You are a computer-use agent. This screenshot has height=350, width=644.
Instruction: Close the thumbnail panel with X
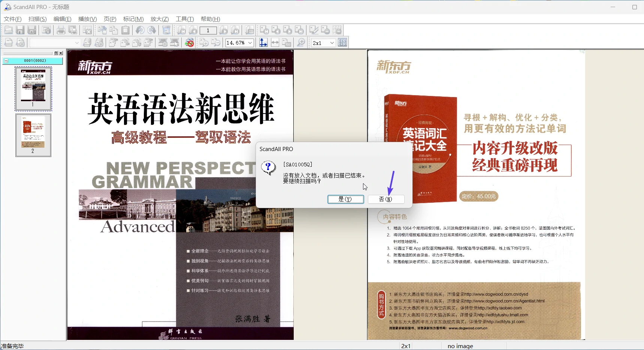[61, 53]
